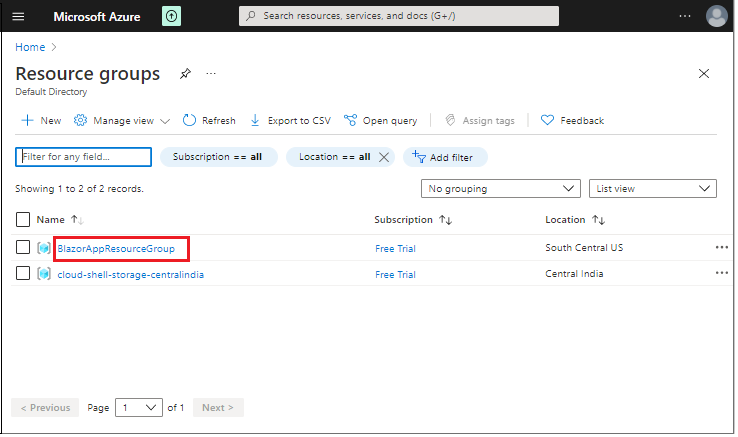Close the Resource groups blade

[x=704, y=73]
